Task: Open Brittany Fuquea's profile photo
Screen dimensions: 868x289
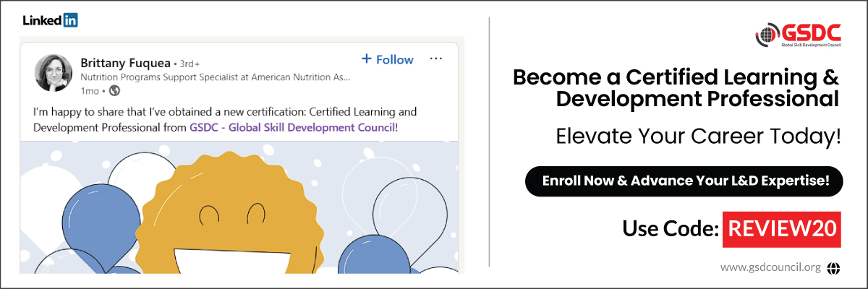Action: coord(54,73)
